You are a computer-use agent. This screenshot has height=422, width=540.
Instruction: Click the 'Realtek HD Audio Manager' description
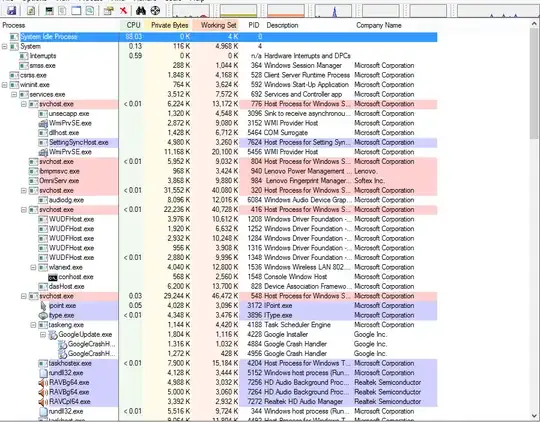click(x=303, y=402)
